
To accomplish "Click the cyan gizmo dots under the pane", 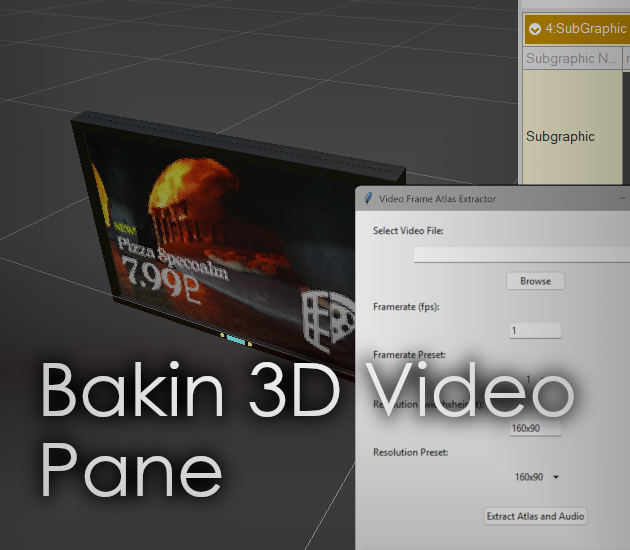I will [236, 340].
